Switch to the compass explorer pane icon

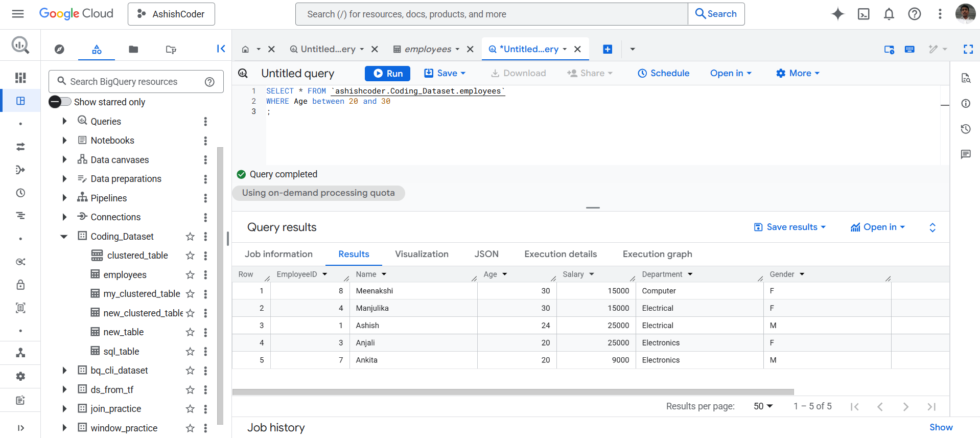[59, 49]
